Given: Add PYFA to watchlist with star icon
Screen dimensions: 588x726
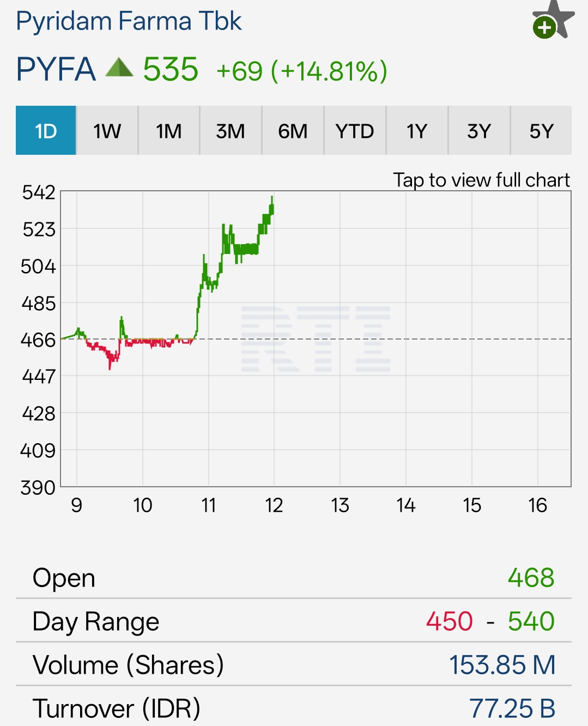Looking at the screenshot, I should click(553, 20).
